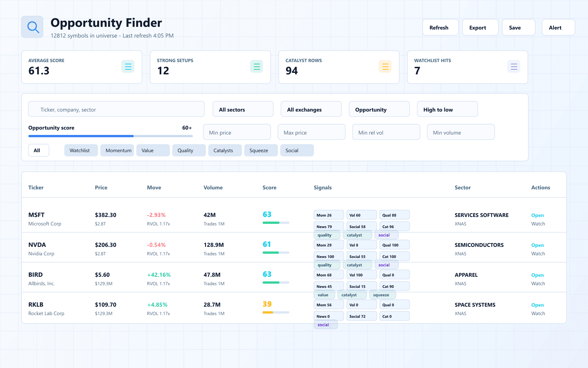Open the NVDA row
The image size is (588, 368).
click(537, 245)
